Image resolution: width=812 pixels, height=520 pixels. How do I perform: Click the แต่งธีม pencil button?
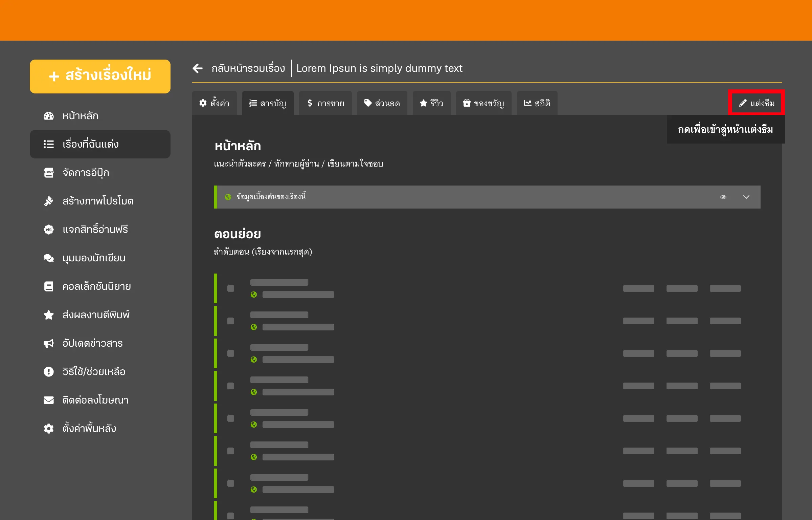pos(757,103)
